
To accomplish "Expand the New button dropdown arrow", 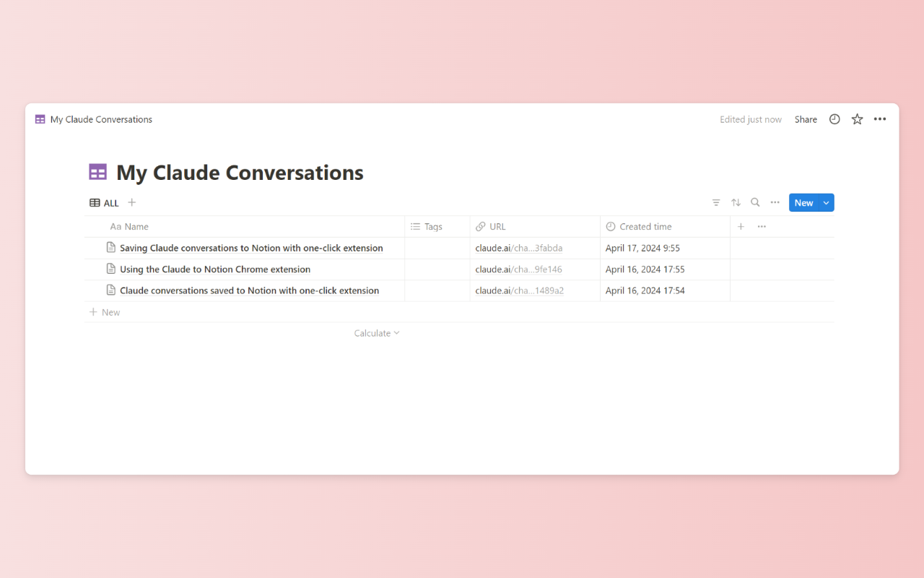I will pos(827,203).
